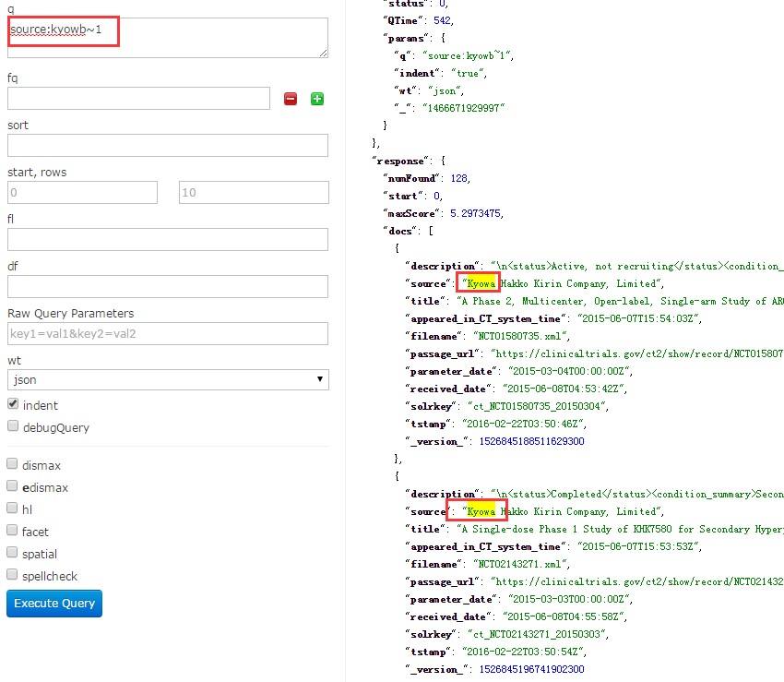Click the q param value source:kyowb~1 in JSON
The width and height of the screenshot is (784, 682).
coord(467,55)
